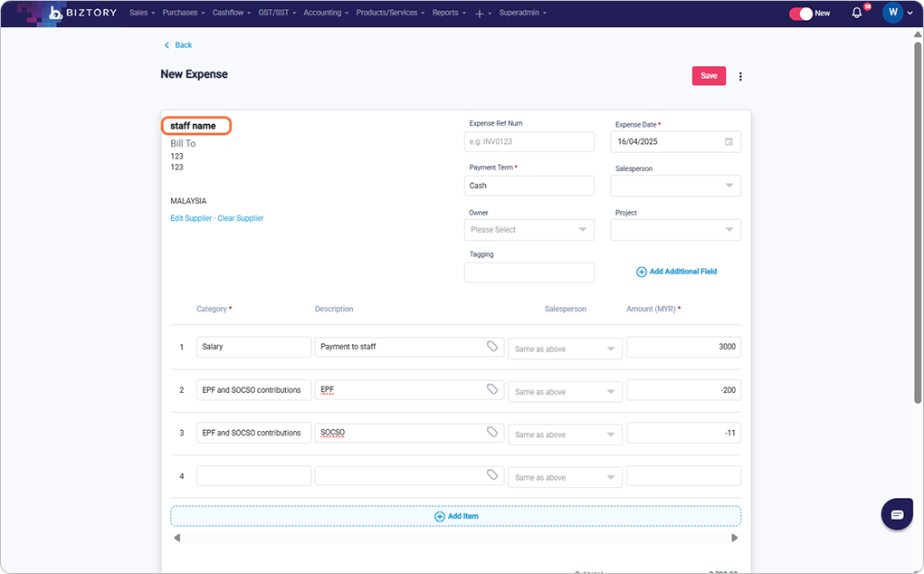
Task: Click row 3 EPF and SOCSO contributions category
Action: pyautogui.click(x=253, y=433)
